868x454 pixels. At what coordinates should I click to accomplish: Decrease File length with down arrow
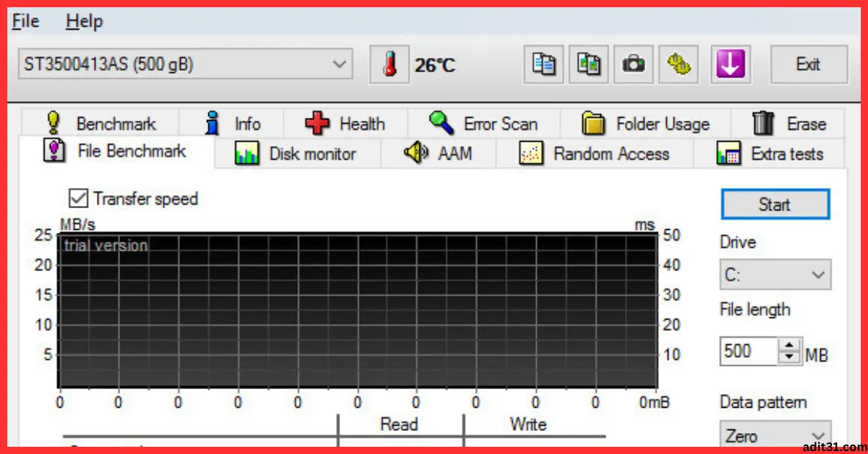[x=790, y=358]
